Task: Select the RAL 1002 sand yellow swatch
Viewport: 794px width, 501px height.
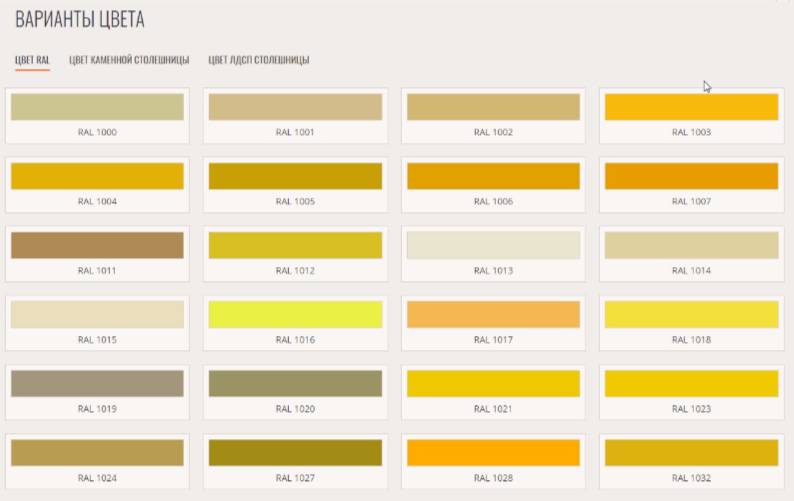Action: [493, 107]
